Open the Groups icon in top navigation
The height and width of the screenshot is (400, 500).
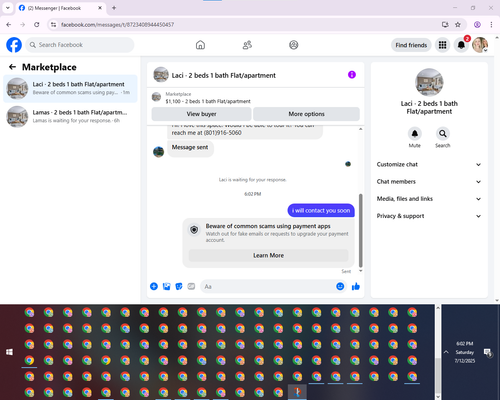[x=294, y=45]
